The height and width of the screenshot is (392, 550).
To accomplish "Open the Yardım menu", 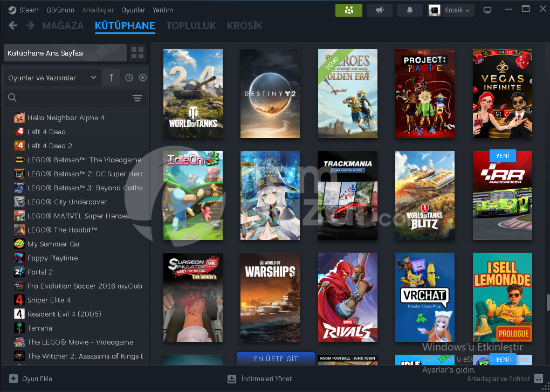I will coord(163,10).
